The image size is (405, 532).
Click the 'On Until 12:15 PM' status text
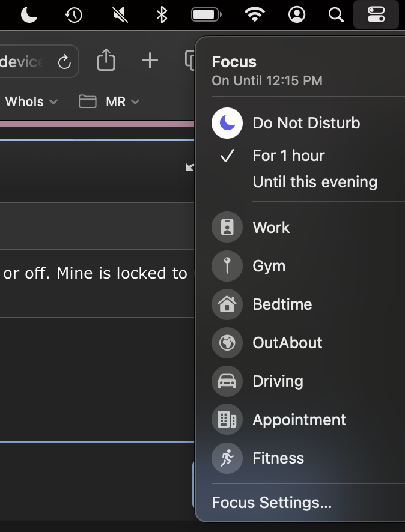click(267, 80)
